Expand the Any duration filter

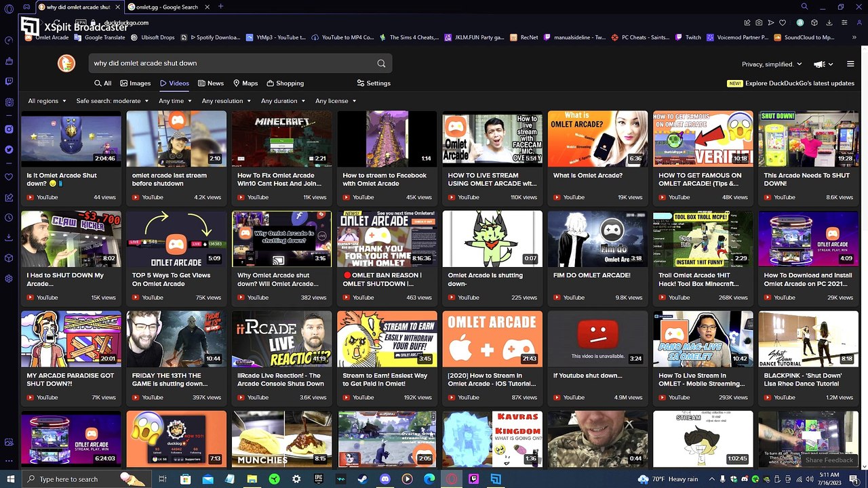coord(283,101)
